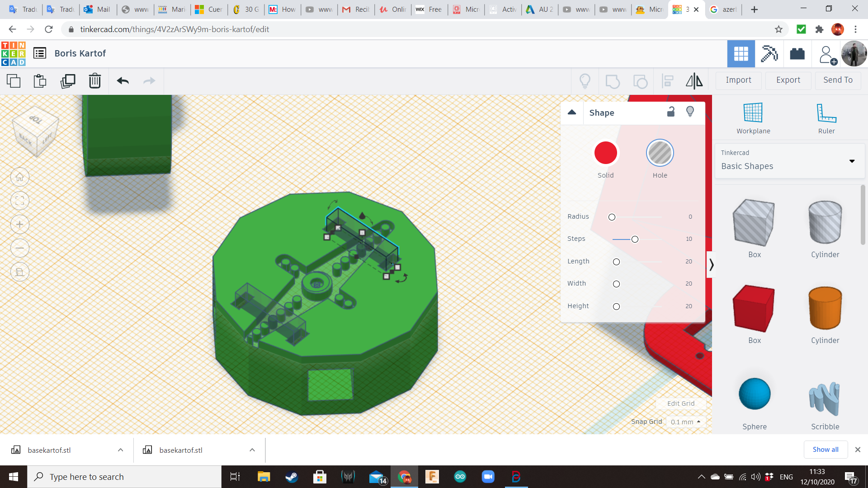Collapse the Shape inspector panel

point(572,113)
